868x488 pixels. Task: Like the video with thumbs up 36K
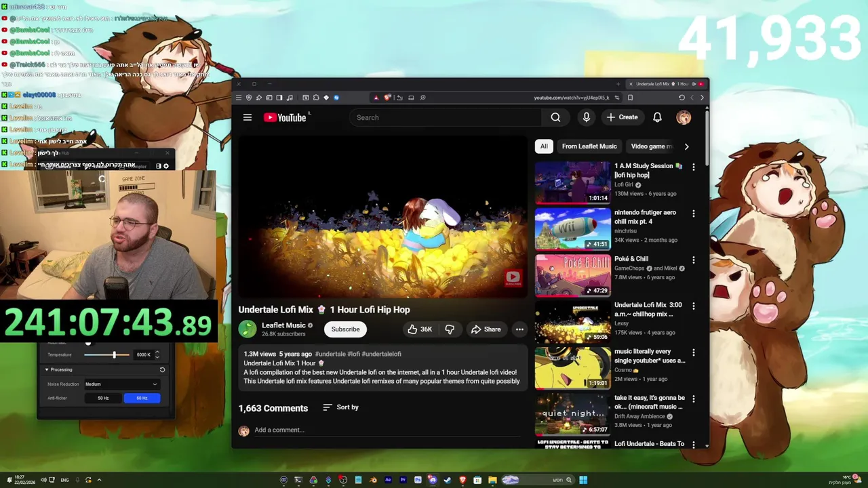click(419, 329)
